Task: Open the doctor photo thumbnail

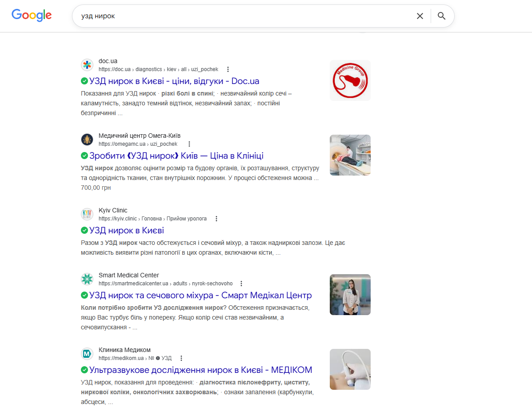Action: tap(350, 294)
